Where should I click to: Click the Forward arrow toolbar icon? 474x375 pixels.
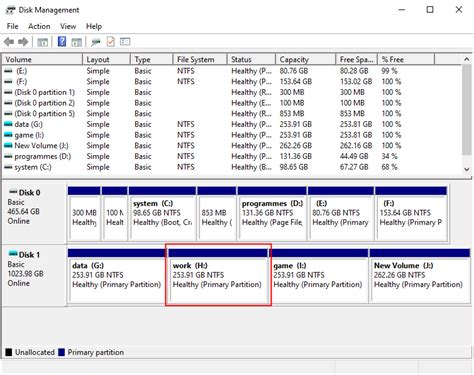tap(23, 42)
